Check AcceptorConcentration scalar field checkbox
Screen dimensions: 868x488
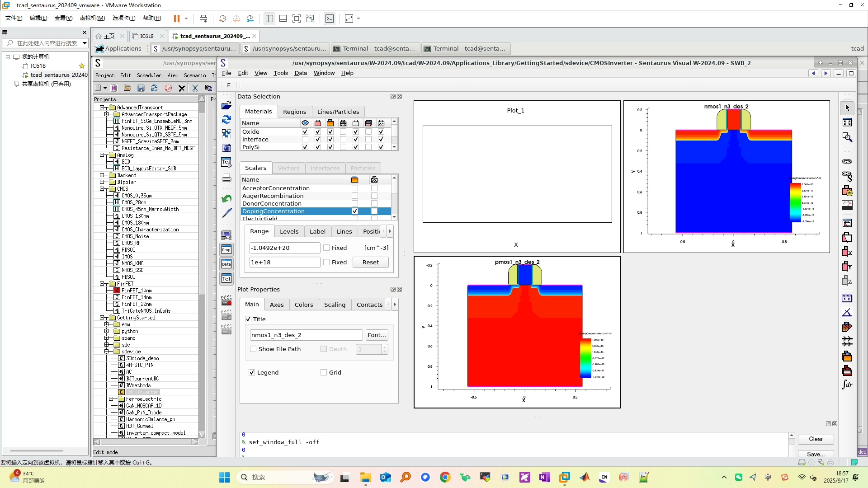pyautogui.click(x=355, y=188)
